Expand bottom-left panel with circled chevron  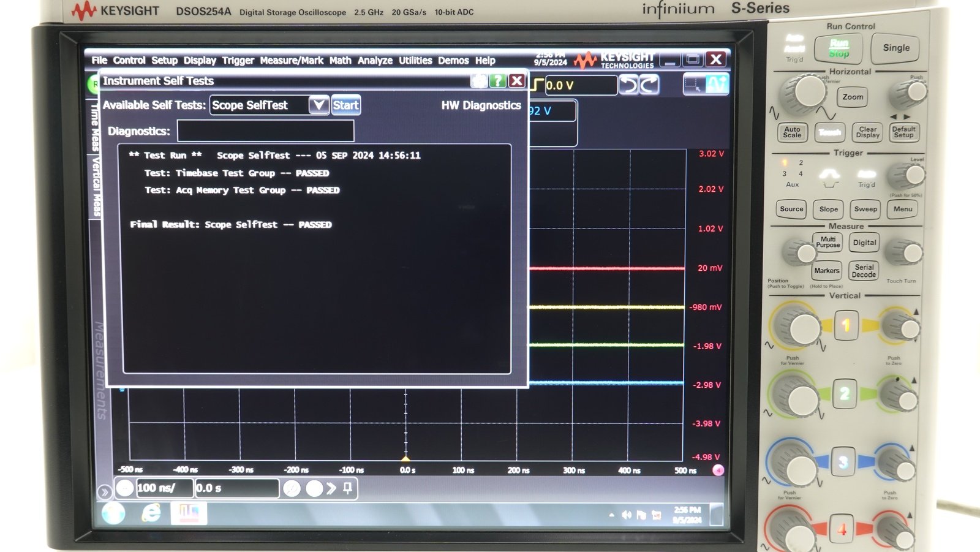point(104,491)
